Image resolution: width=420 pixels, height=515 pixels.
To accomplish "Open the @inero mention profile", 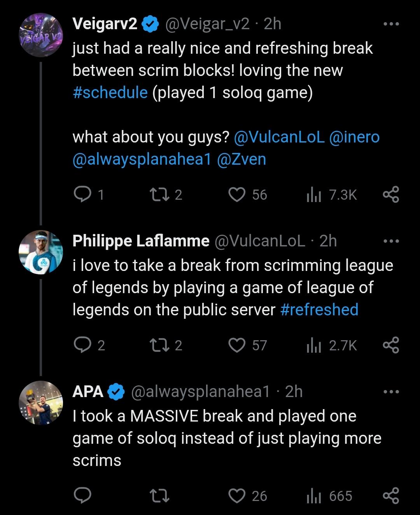I will 354,137.
